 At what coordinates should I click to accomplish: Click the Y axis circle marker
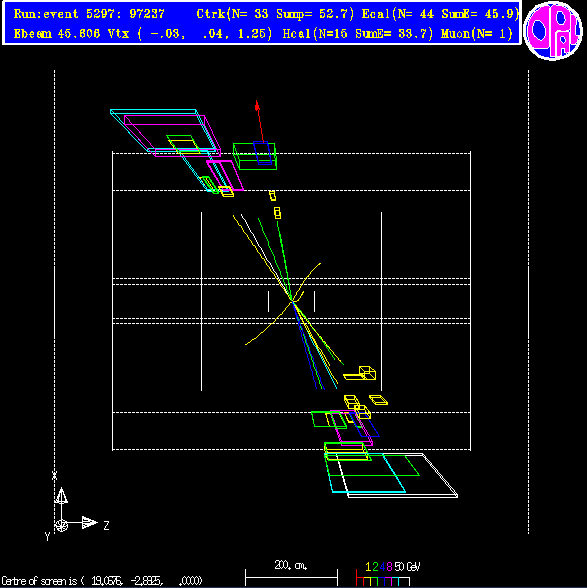pyautogui.click(x=61, y=525)
